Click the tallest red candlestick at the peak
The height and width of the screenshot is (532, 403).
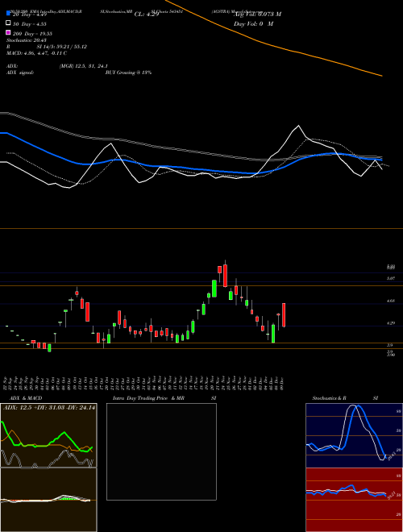pyautogui.click(x=225, y=276)
